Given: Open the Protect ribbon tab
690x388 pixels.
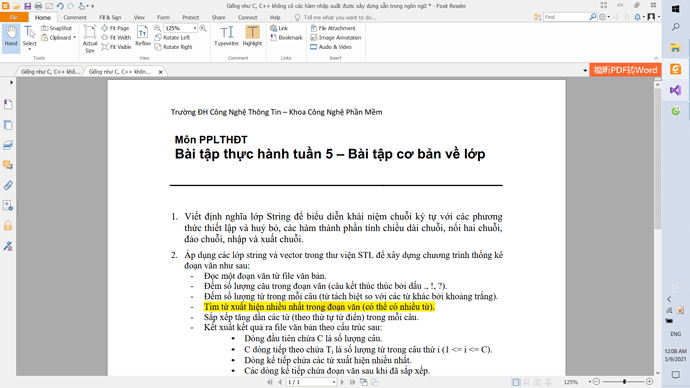Looking at the screenshot, I should click(x=191, y=18).
